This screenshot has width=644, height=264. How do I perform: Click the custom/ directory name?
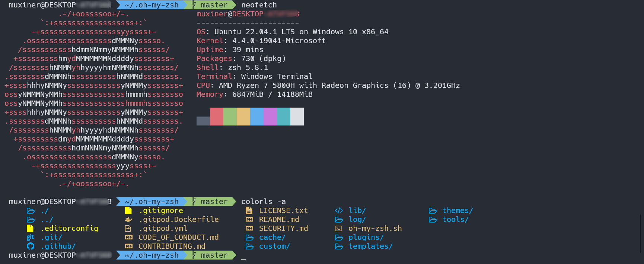pyautogui.click(x=275, y=246)
